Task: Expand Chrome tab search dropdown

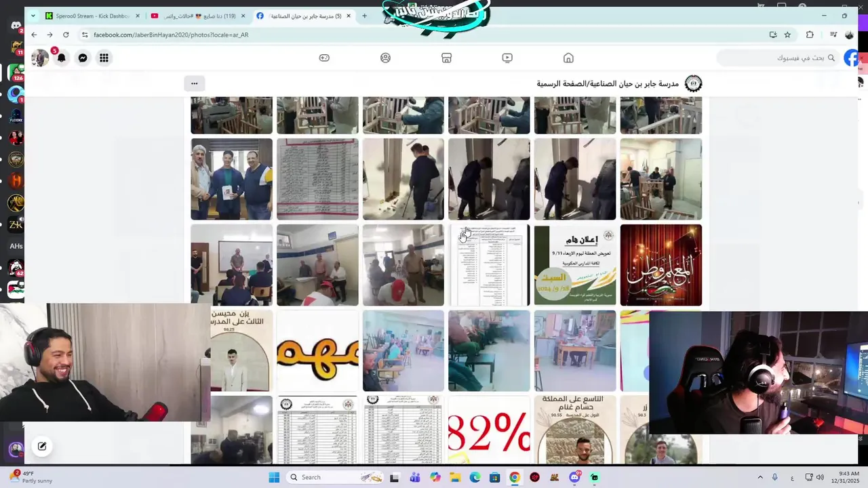Action: click(33, 16)
